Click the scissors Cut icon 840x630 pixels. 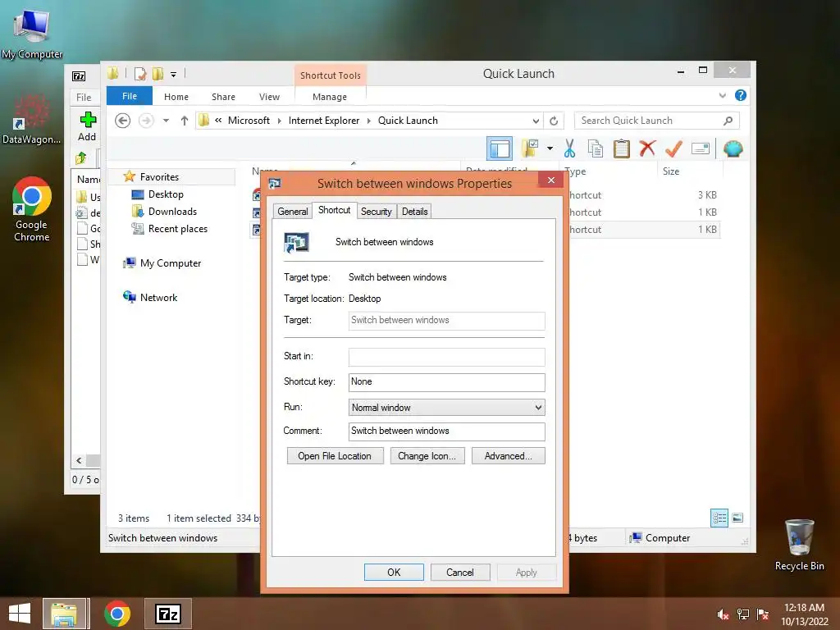pyautogui.click(x=569, y=148)
